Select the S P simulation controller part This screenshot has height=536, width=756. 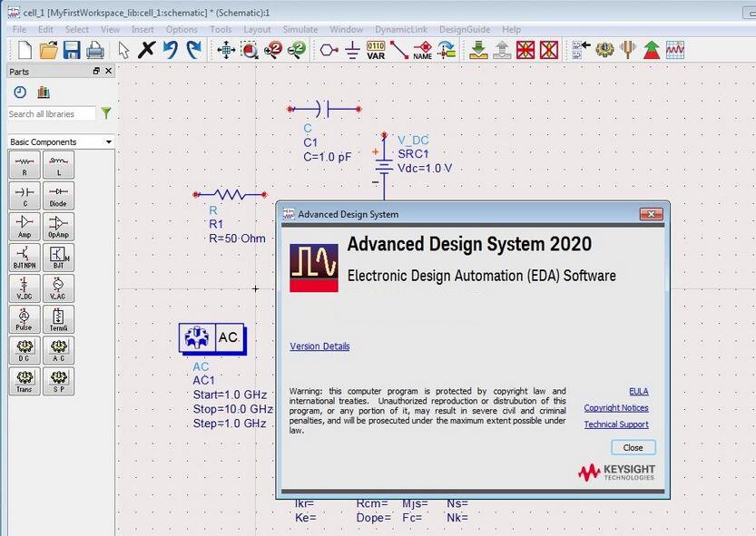pyautogui.click(x=58, y=381)
